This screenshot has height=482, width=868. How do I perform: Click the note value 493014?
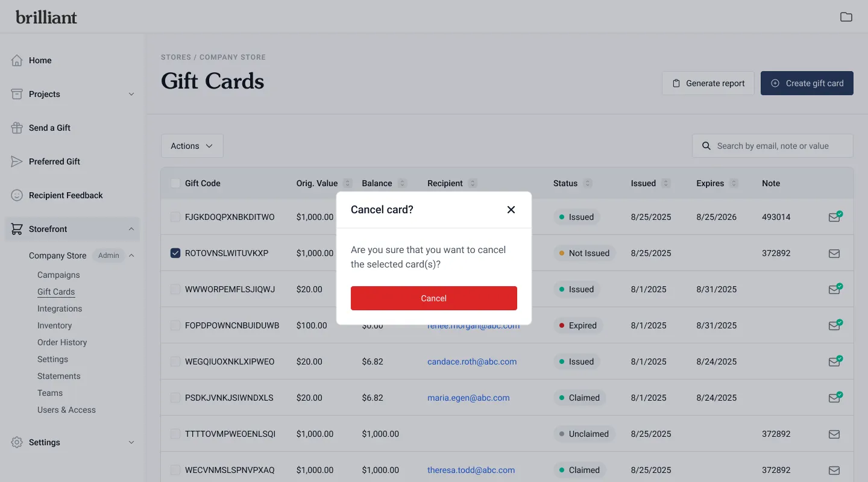776,217
